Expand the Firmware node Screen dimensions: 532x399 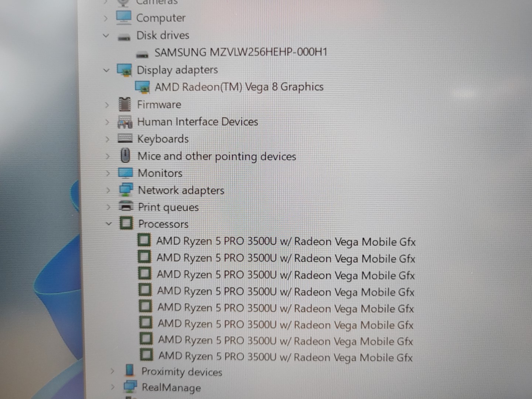[107, 105]
